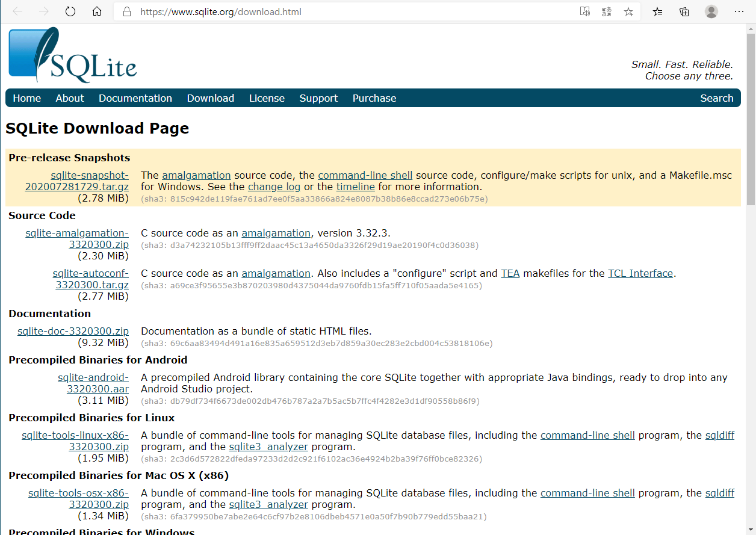Open the Favorites list icon

point(658,11)
